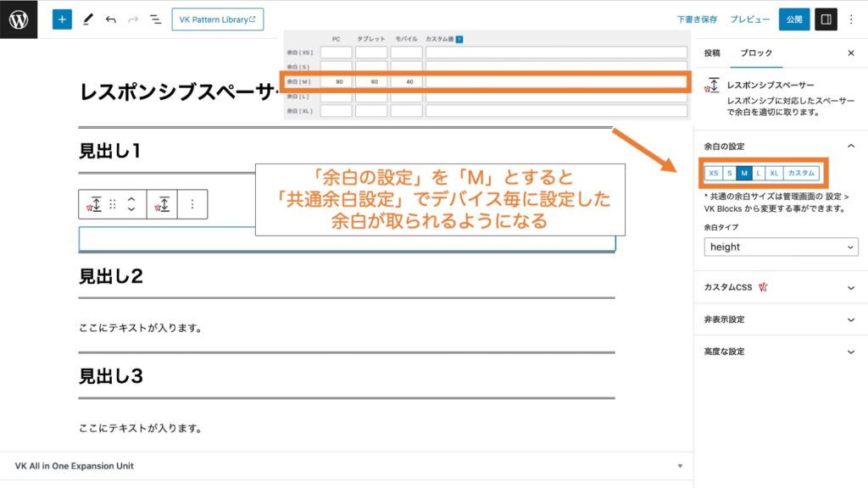This screenshot has width=868, height=488.
Task: Open the 余白タイプ height dropdown
Action: click(x=781, y=247)
